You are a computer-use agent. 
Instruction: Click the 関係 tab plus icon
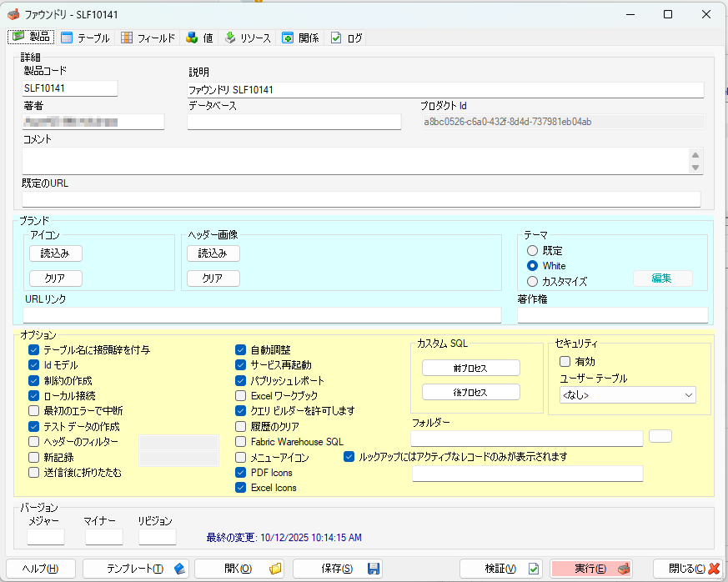[288, 38]
